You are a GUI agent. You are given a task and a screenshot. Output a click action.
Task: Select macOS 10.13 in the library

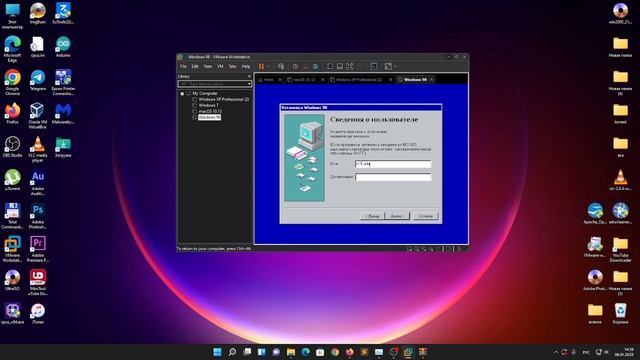210,111
